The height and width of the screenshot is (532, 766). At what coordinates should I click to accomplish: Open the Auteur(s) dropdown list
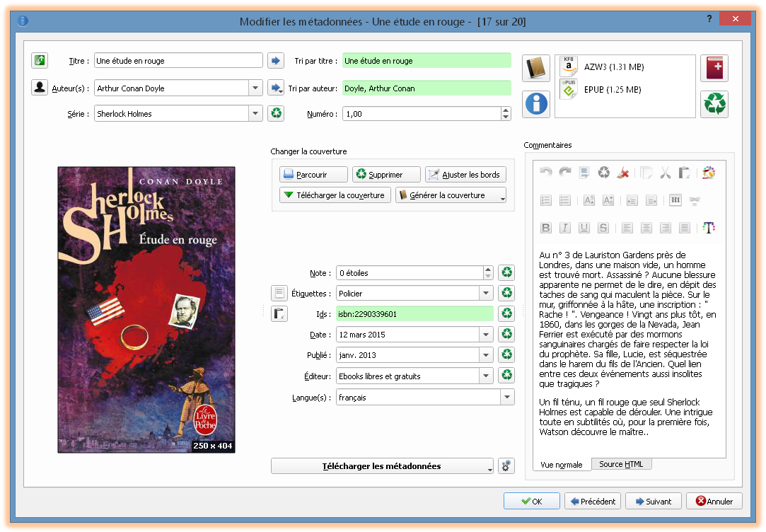[255, 88]
